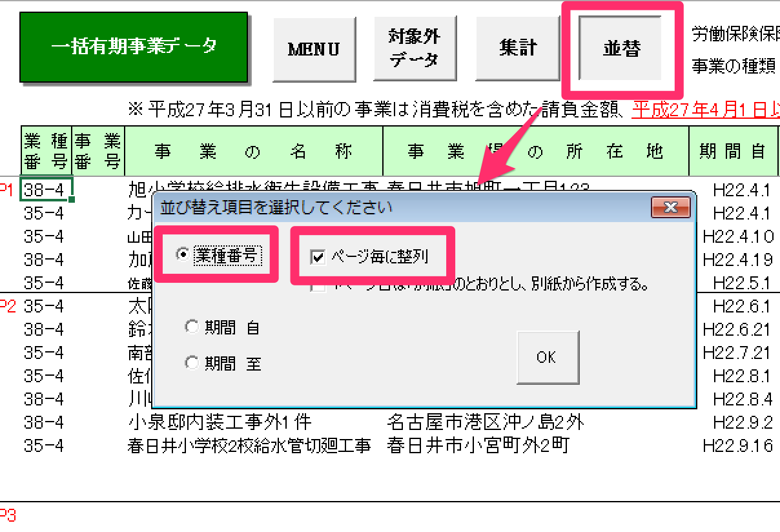Toggle the ページ毎に整列 checkbox
The image size is (780, 532).
317,257
